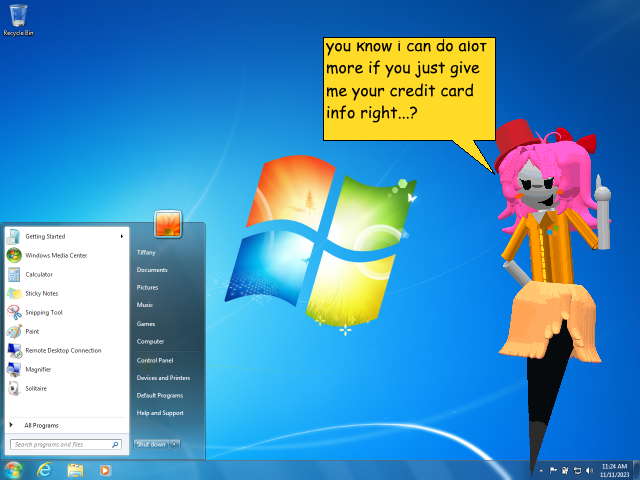Open Internet Explorer from taskbar
640x480 pixels.
click(44, 470)
